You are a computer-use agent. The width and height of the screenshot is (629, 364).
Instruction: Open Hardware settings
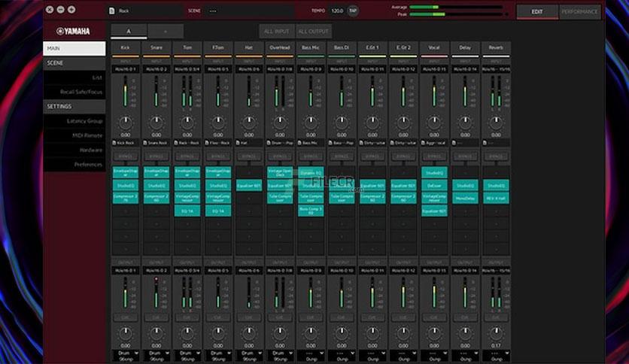[74, 150]
